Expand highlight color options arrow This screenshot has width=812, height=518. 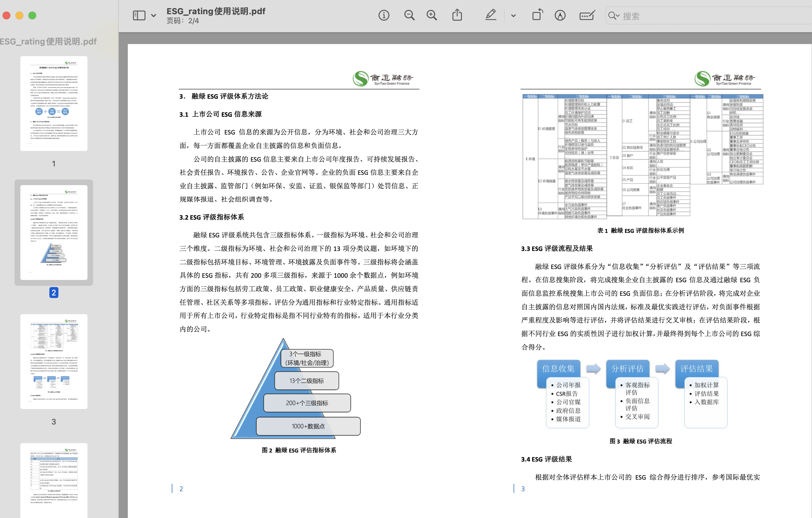[513, 15]
